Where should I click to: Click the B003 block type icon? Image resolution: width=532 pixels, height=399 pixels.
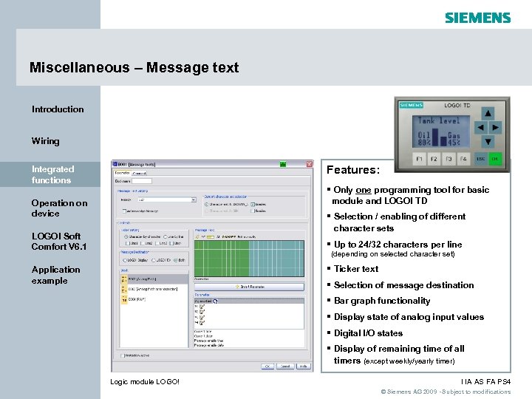124,289
